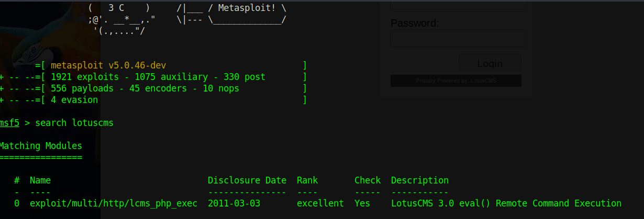Click the 'Yes' check value
Image resolution: width=644 pixels, height=219 pixels.
[362, 203]
